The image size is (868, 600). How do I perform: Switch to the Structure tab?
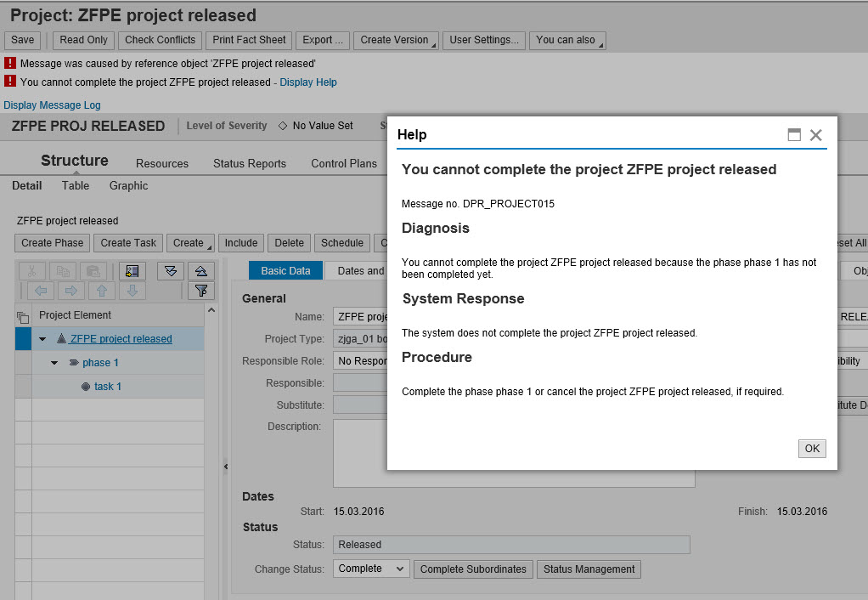click(x=75, y=161)
